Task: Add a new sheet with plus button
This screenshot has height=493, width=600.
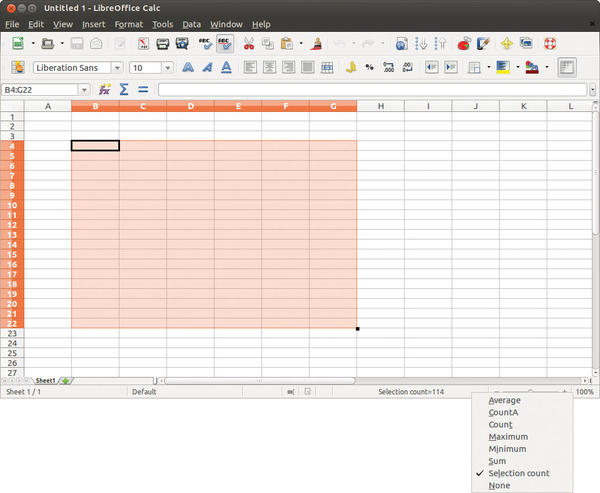Action: pyautogui.click(x=66, y=381)
